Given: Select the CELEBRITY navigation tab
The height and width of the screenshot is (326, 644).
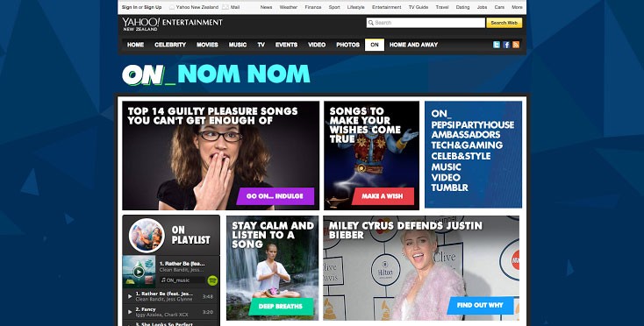Looking at the screenshot, I should (170, 45).
